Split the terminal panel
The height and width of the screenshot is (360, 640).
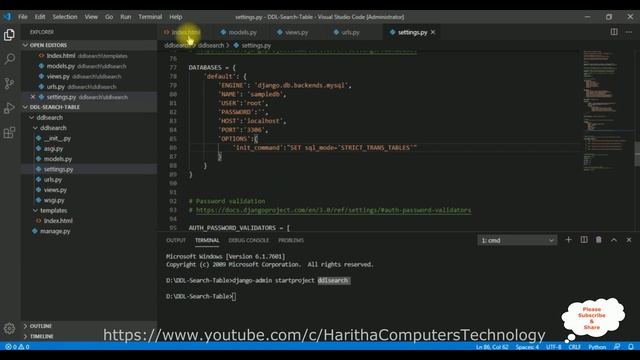click(584, 240)
